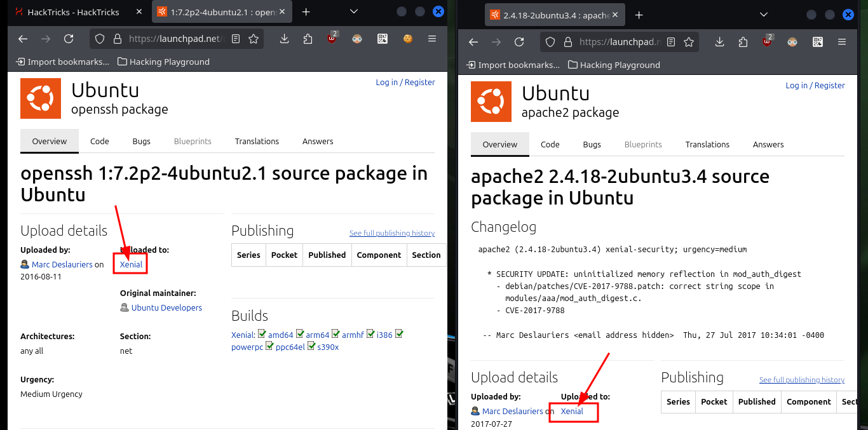Image resolution: width=868 pixels, height=430 pixels.
Task: Open the amd64 build link
Action: (281, 335)
